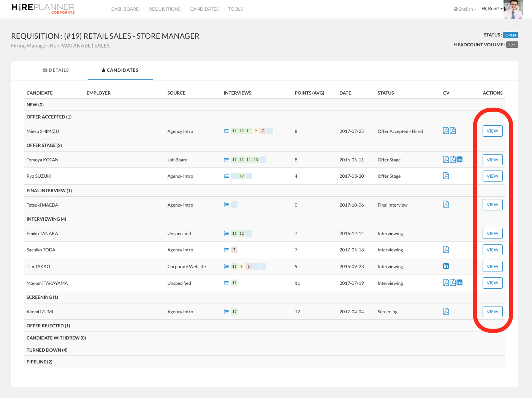Switch to the DETAILS tab
This screenshot has width=532, height=398.
(x=56, y=70)
